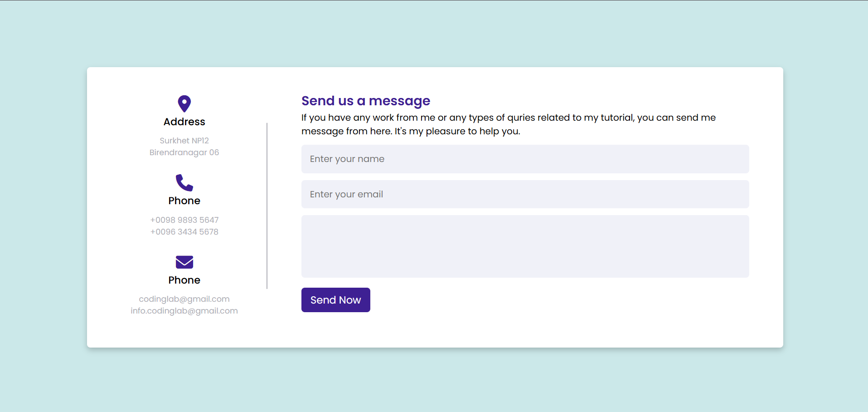Click the Address heading
868x412 pixels.
[184, 122]
